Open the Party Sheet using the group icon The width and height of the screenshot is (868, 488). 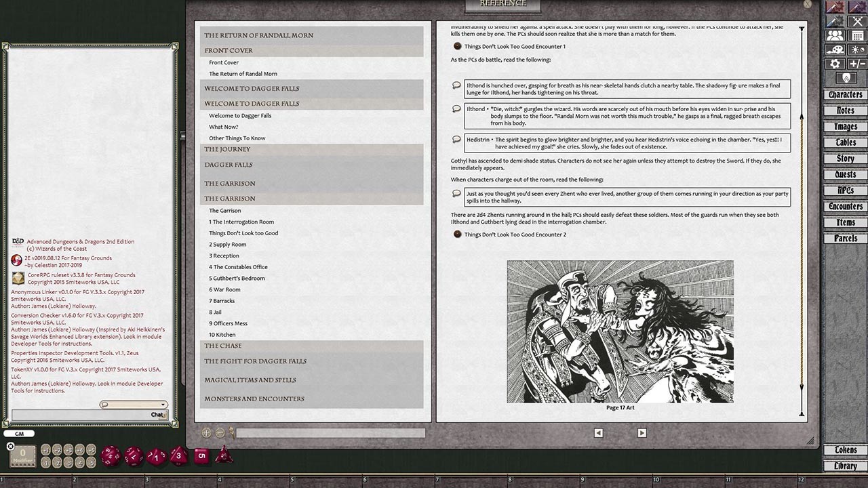[x=835, y=35]
